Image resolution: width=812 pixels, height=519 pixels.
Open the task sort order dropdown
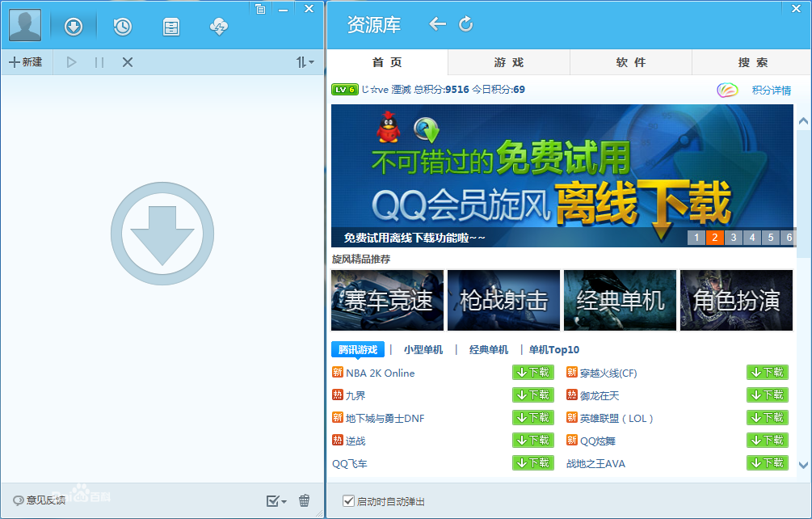(303, 62)
